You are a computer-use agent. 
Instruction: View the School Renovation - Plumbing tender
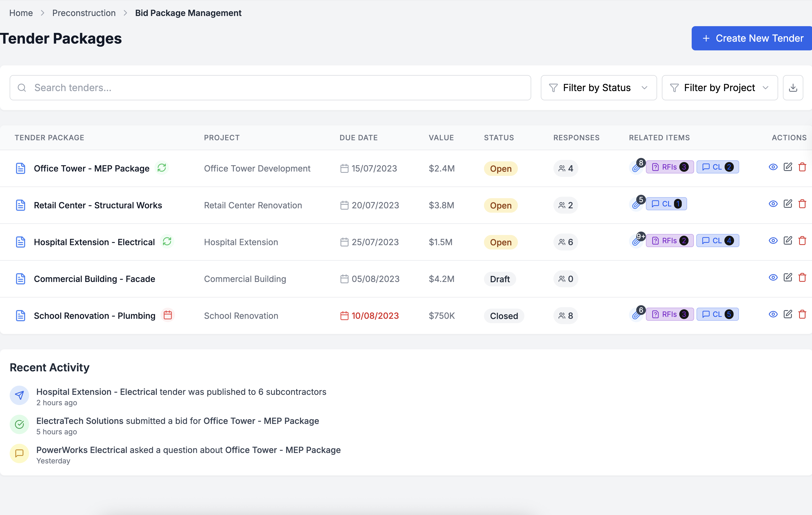[x=773, y=314]
